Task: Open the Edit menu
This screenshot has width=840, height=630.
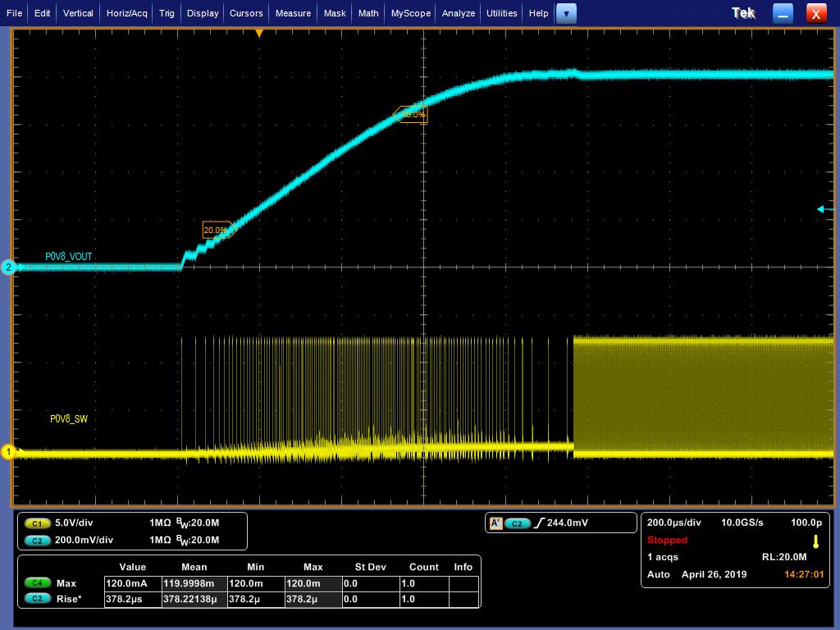Action: tap(42, 13)
